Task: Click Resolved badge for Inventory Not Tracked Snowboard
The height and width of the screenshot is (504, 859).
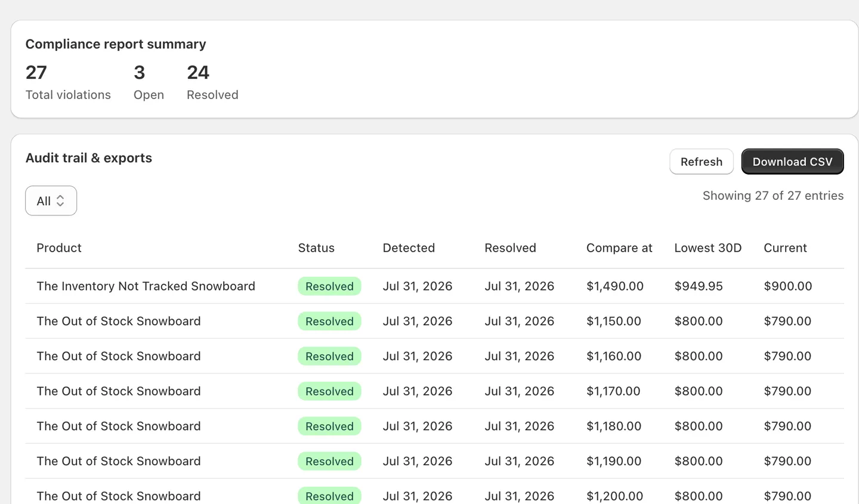Action: point(329,286)
